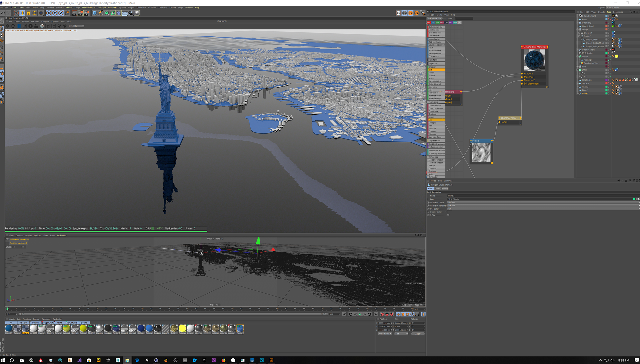
Task: Select BUILDINGS object in Object Manager
Action: 587,80
